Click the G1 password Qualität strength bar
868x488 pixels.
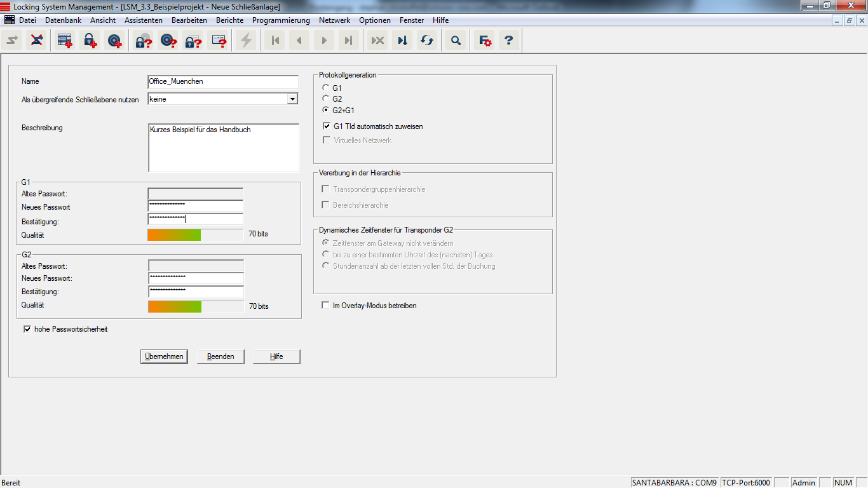[x=195, y=234]
